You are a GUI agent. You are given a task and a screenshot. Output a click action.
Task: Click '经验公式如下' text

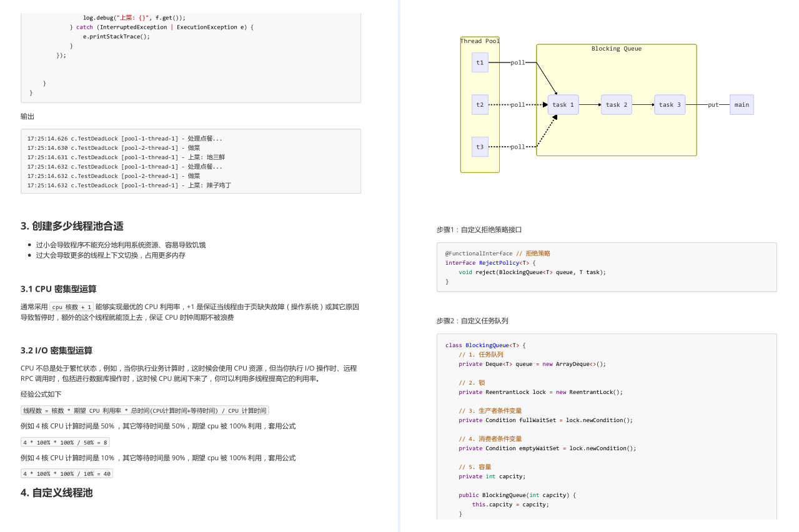[x=41, y=395]
